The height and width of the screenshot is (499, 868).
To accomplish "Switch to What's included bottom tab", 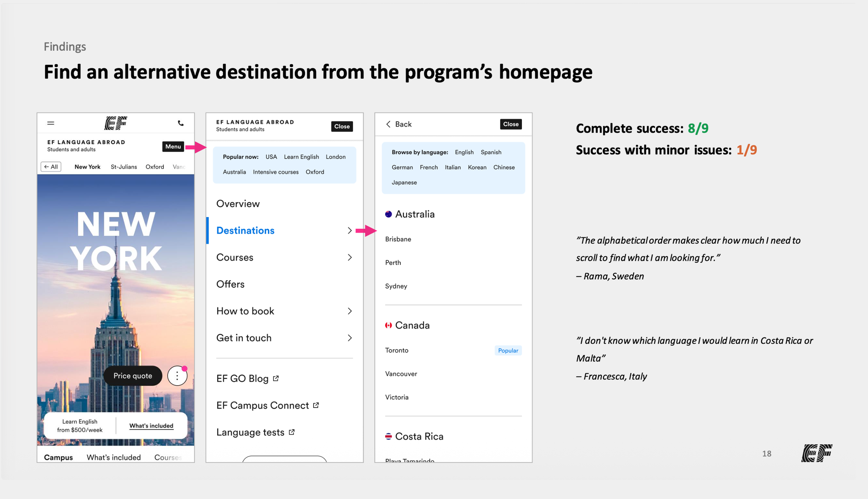I will 114,457.
